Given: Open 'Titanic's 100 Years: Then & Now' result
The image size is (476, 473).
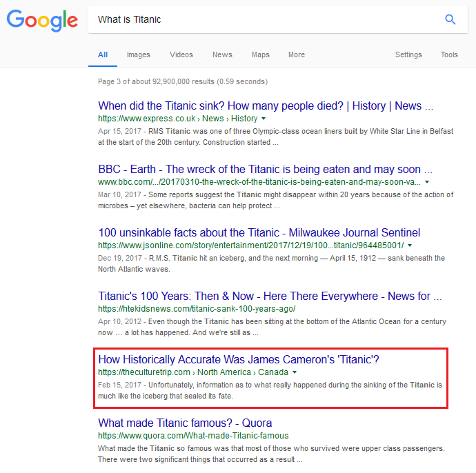Looking at the screenshot, I should tap(270, 296).
